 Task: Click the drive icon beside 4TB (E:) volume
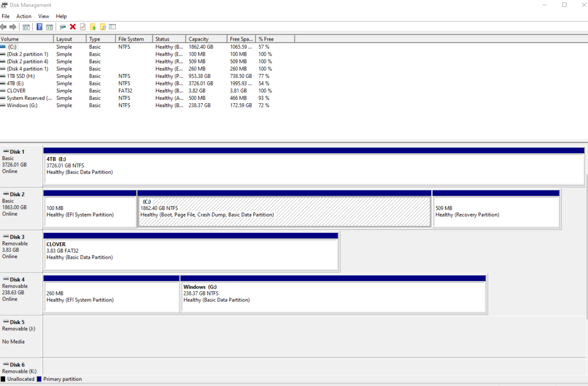[3, 84]
